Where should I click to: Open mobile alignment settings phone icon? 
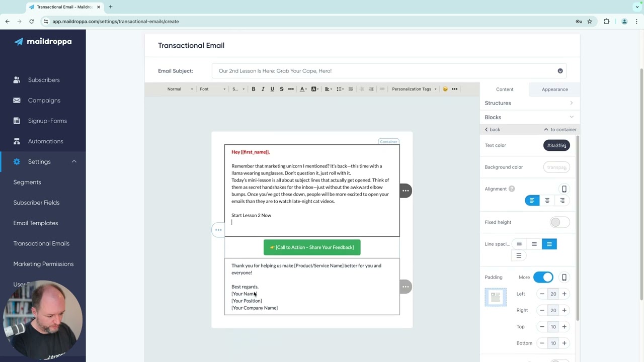[x=564, y=189]
